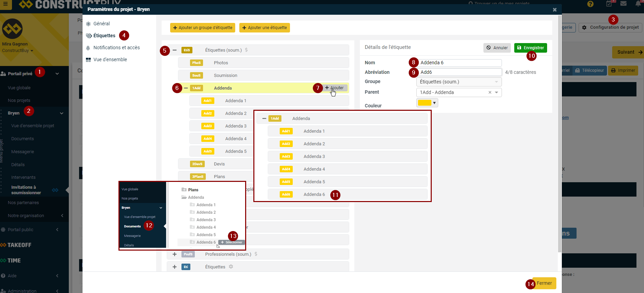Click the gear icon beside Étiquettes group

pos(231,267)
